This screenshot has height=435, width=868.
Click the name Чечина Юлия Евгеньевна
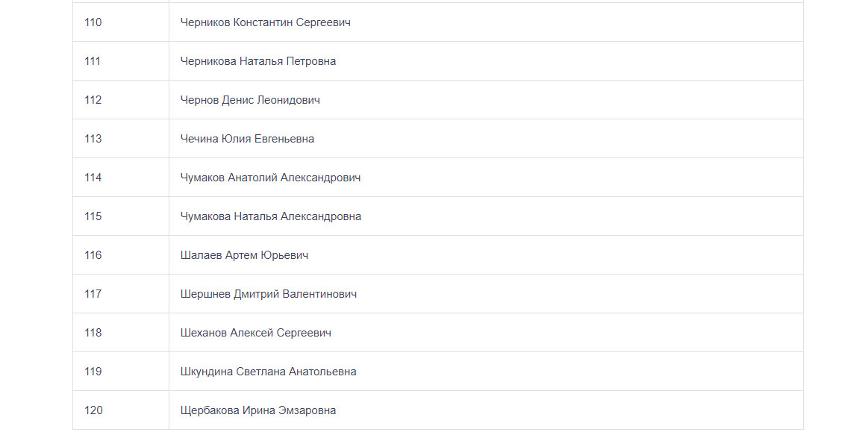pos(247,139)
